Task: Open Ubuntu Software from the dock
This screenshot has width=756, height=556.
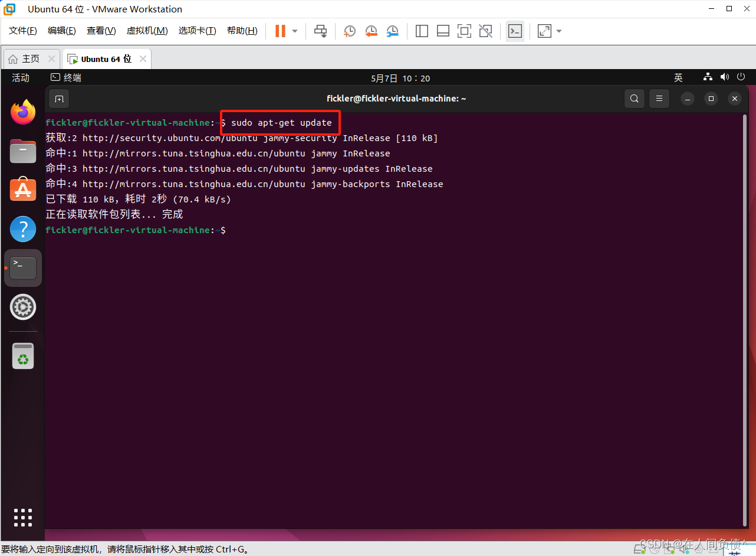Action: (x=23, y=190)
